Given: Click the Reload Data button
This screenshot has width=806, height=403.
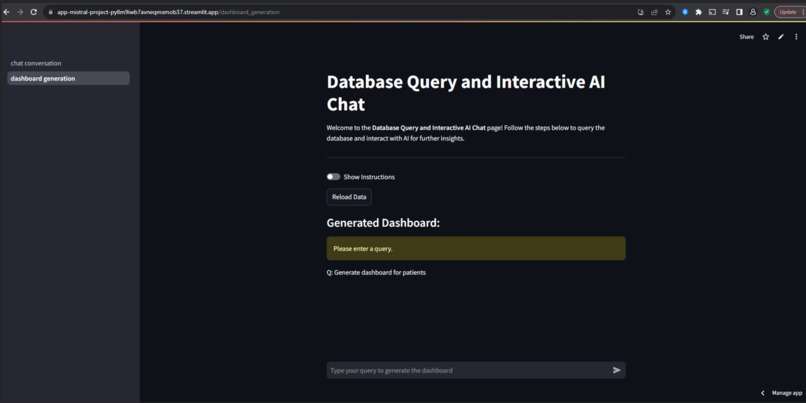Looking at the screenshot, I should (349, 197).
